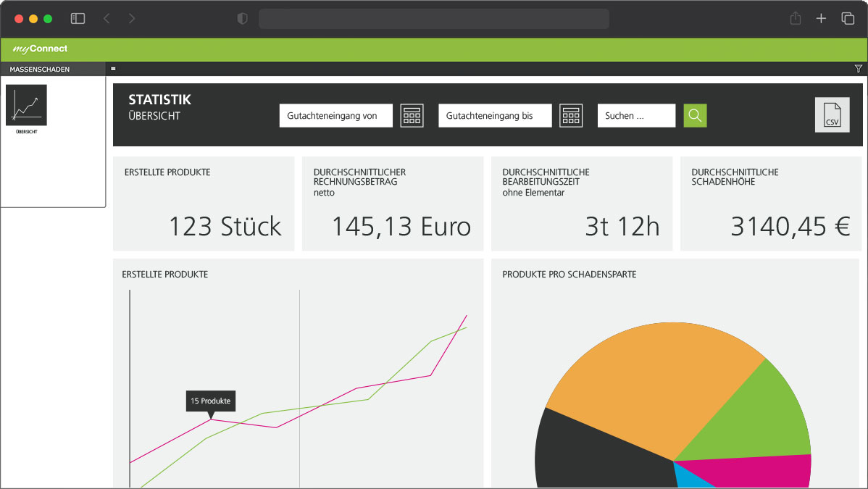Viewport: 868px width, 489px height.
Task: Click the myConnect logo
Action: (40, 49)
